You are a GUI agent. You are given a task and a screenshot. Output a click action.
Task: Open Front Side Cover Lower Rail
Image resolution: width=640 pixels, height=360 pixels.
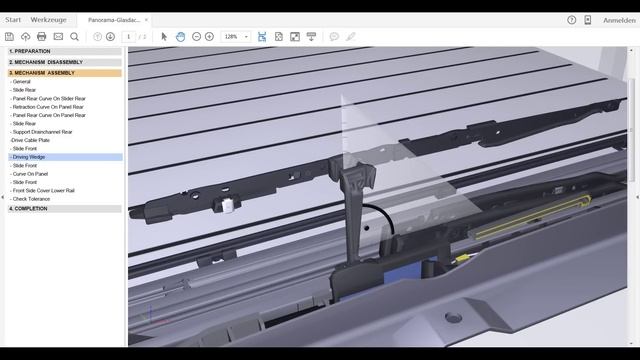tap(43, 191)
